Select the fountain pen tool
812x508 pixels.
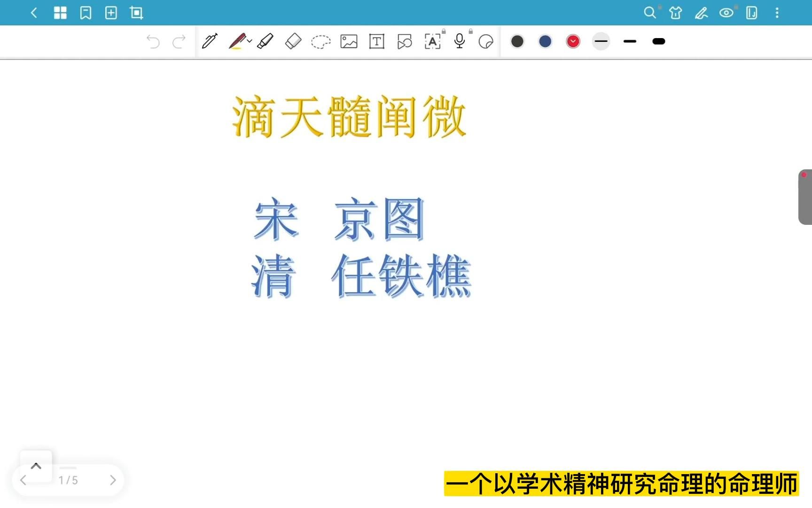210,41
